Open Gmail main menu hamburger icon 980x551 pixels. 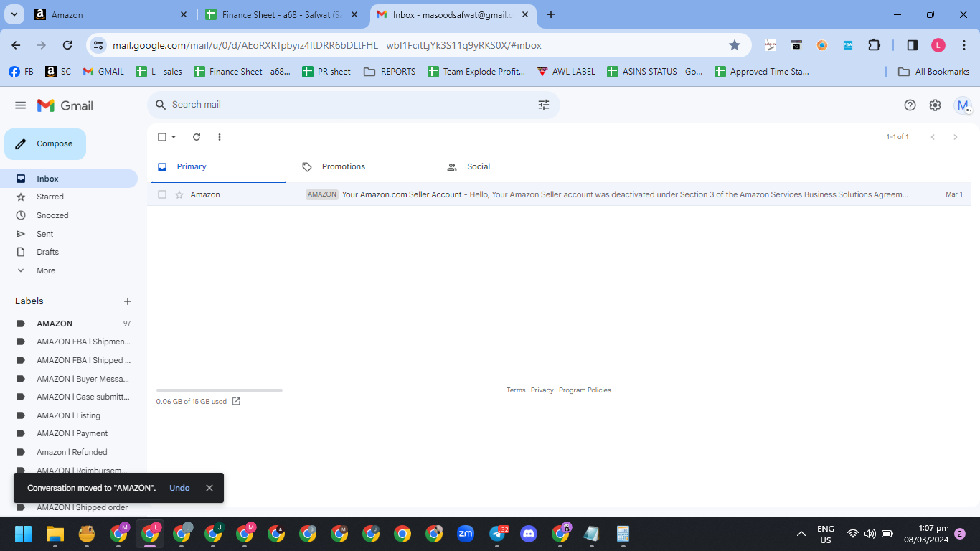coord(20,105)
